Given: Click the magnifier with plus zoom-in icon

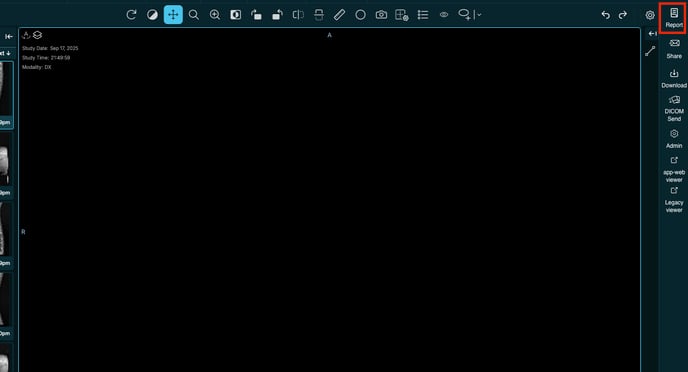Looking at the screenshot, I should [x=215, y=15].
